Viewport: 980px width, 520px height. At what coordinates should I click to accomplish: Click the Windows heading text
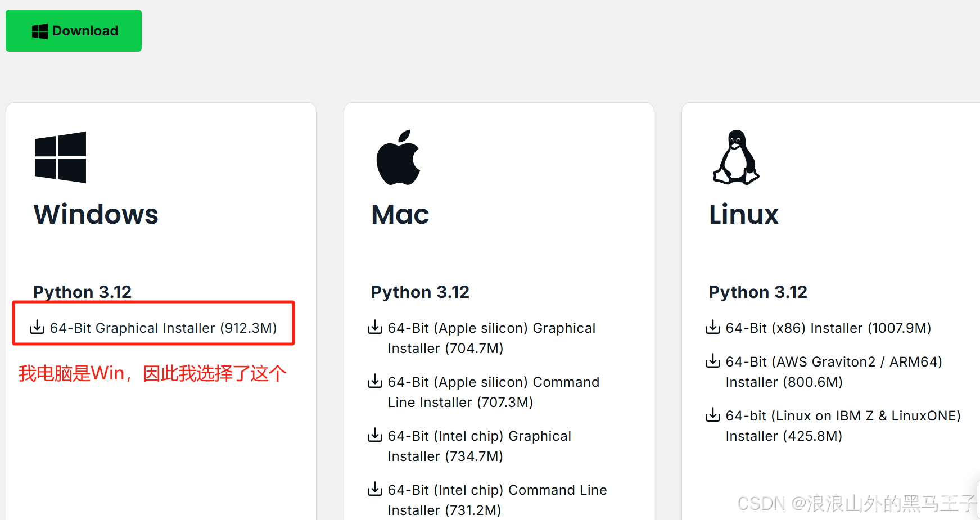(x=96, y=214)
